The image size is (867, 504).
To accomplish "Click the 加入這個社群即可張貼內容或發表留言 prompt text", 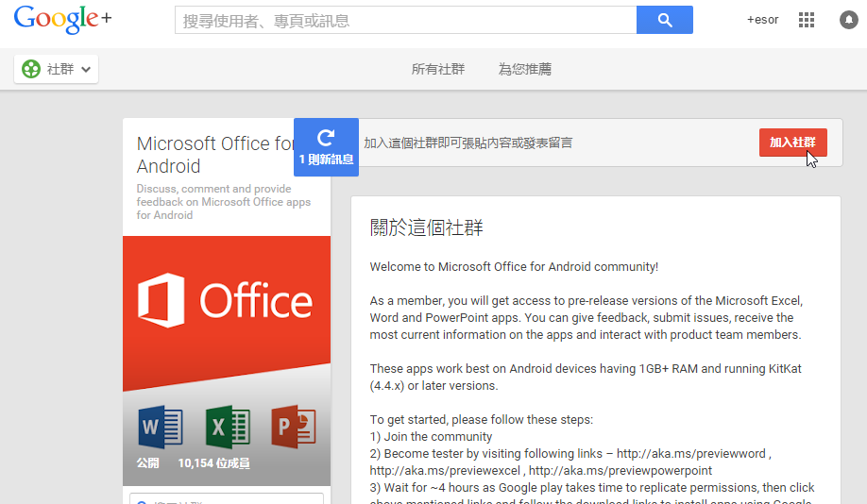I will pyautogui.click(x=467, y=143).
